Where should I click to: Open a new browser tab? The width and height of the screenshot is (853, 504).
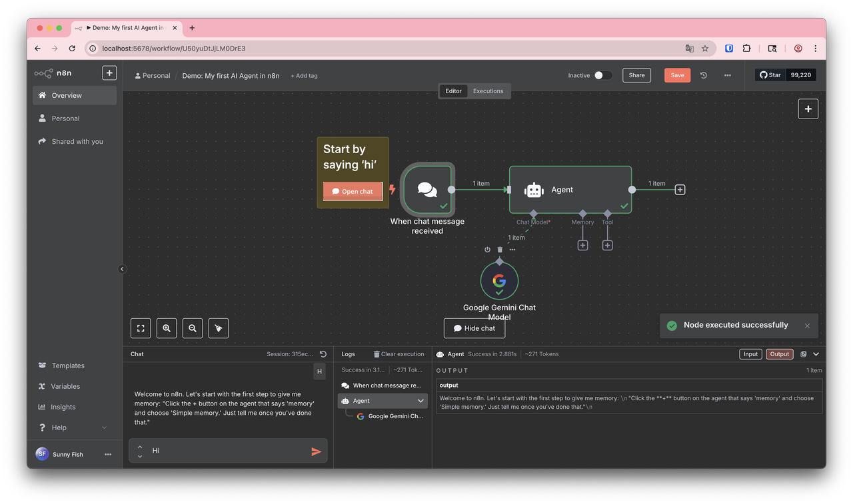[x=192, y=28]
